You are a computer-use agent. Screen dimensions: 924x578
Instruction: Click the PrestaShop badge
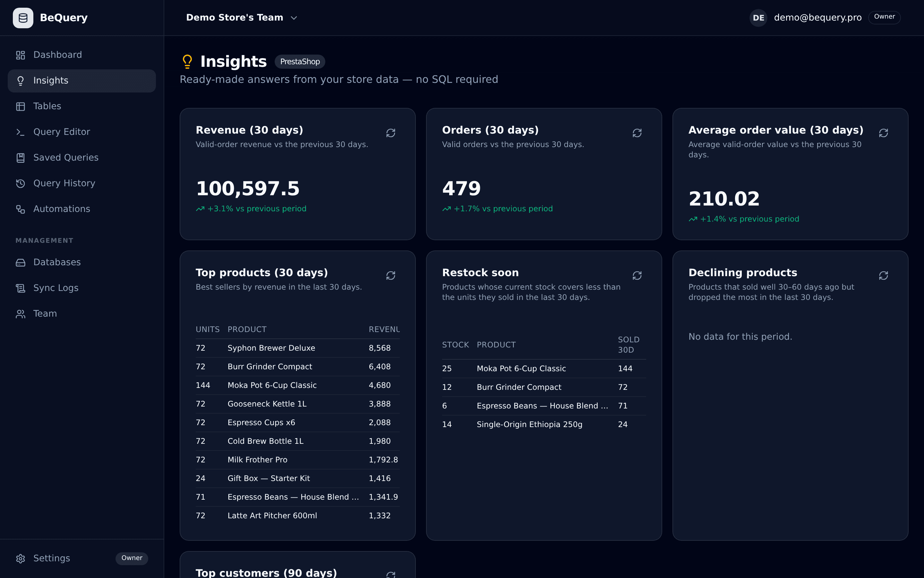tap(300, 62)
